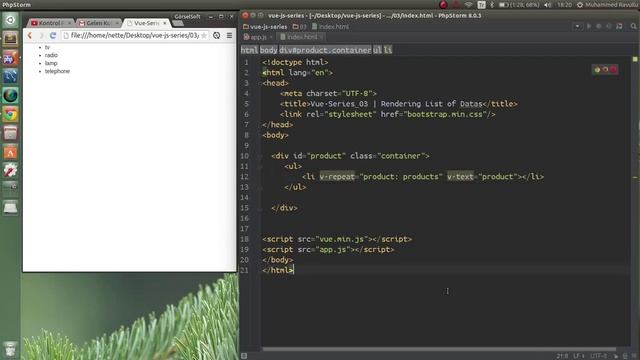This screenshot has width=640, height=360.
Task: Click the GörselSoft profile button in Chrome
Action: pos(187,16)
